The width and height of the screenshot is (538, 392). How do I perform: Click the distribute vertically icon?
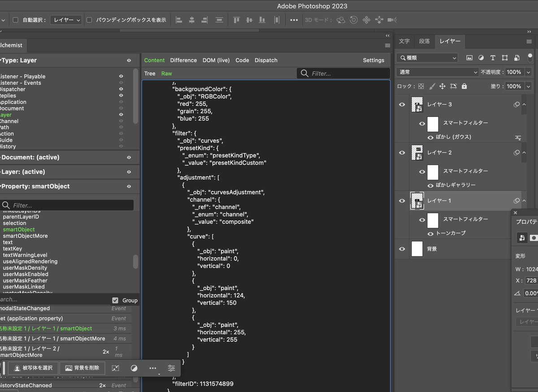coord(219,20)
